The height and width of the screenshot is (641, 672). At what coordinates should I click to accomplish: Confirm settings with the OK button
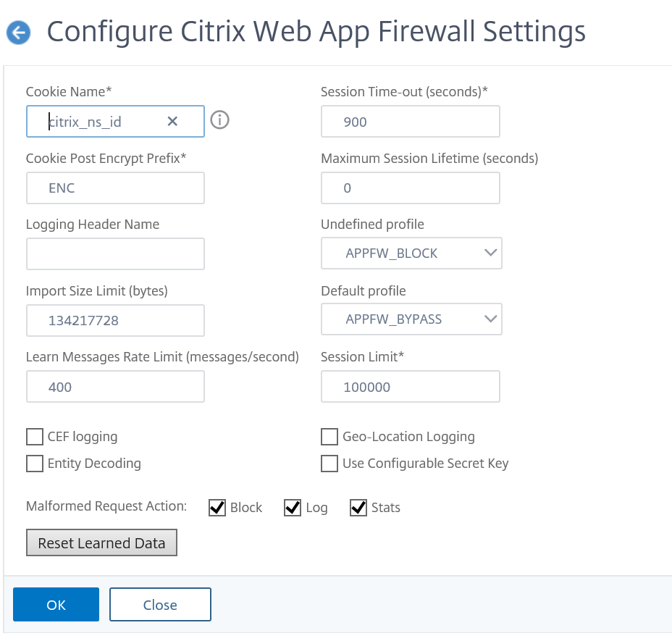coord(56,605)
